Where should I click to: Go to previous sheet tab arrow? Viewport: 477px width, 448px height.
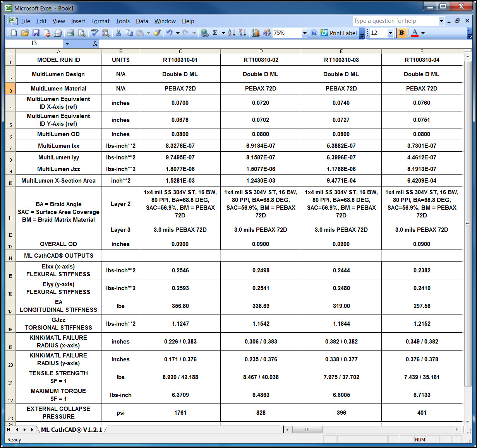tap(17, 429)
